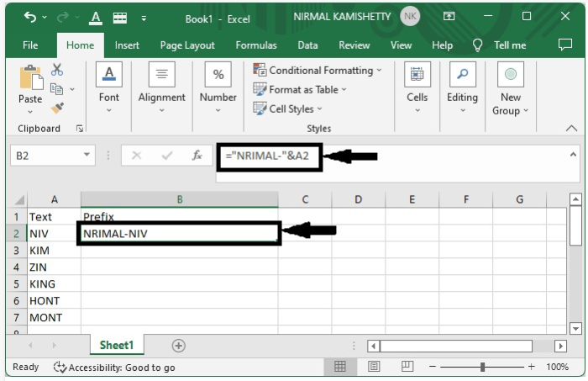Open the Conditional Formatting dropdown
This screenshot has width=588, height=381.
point(318,71)
